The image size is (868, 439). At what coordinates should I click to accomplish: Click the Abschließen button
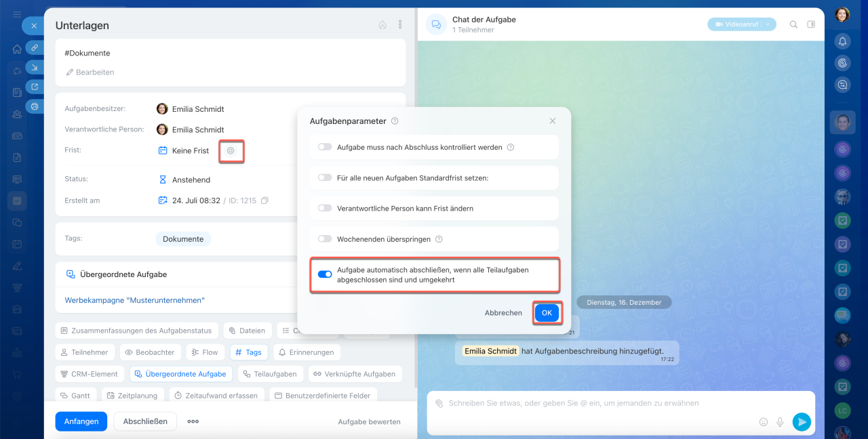145,421
